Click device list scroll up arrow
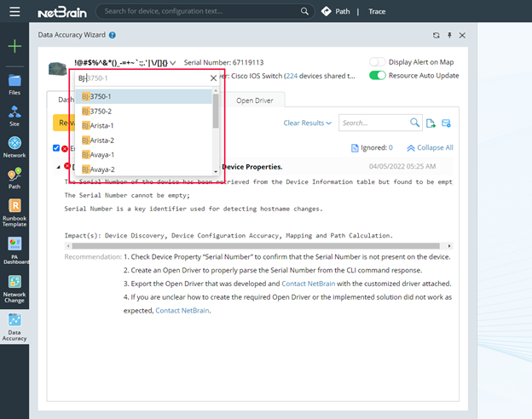 pos(216,90)
